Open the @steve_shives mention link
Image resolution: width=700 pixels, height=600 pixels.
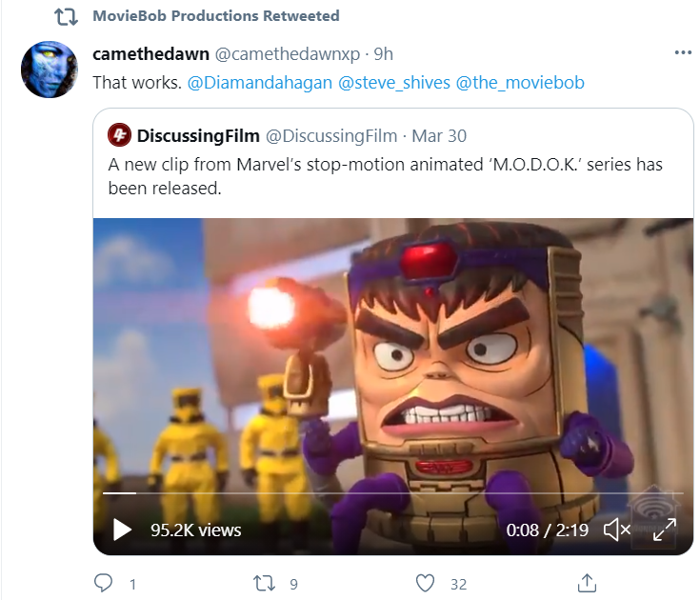coord(394,83)
